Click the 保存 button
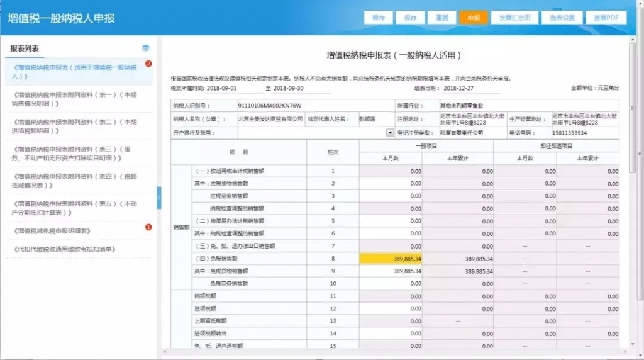This screenshot has height=360, width=644. point(410,18)
